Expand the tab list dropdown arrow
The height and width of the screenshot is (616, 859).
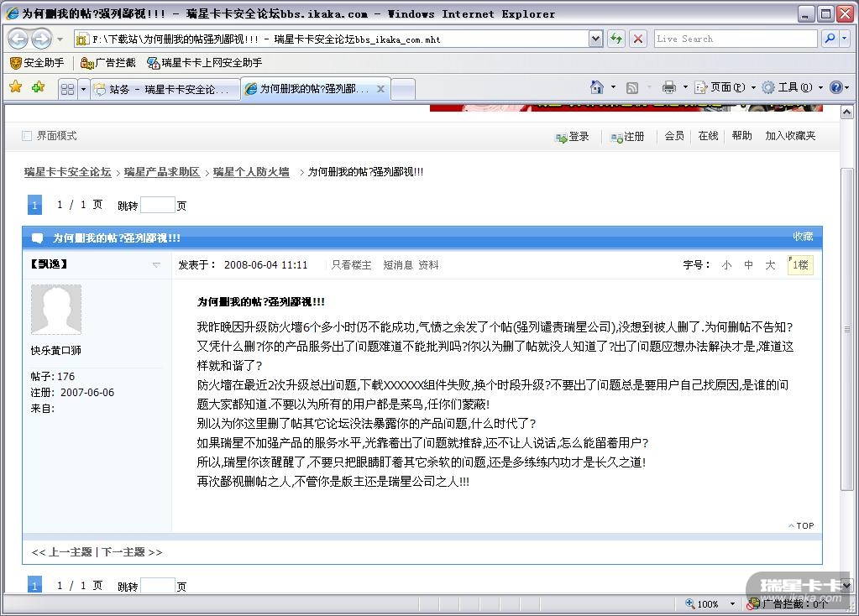[x=83, y=89]
